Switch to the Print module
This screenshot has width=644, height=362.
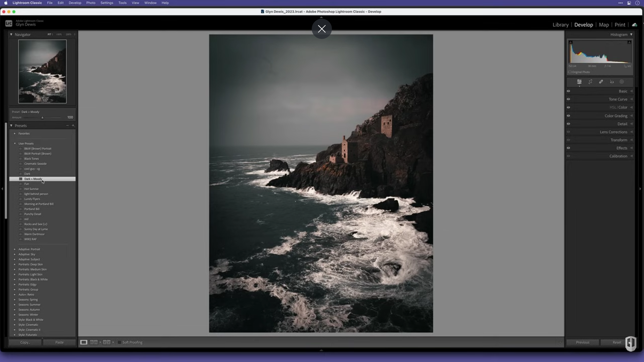pyautogui.click(x=620, y=25)
